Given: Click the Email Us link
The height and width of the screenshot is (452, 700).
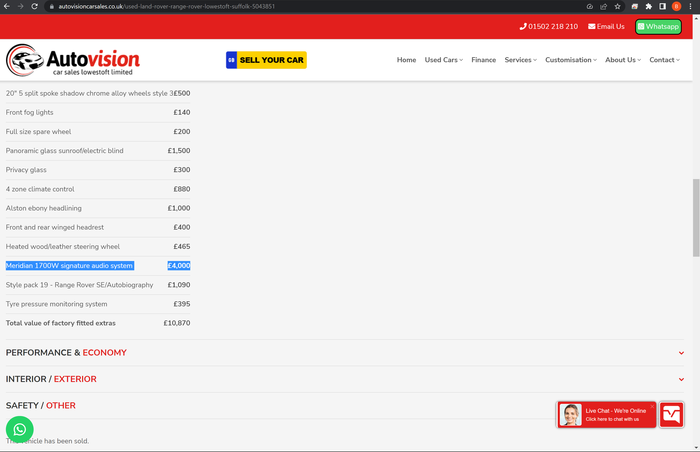Looking at the screenshot, I should pyautogui.click(x=606, y=26).
